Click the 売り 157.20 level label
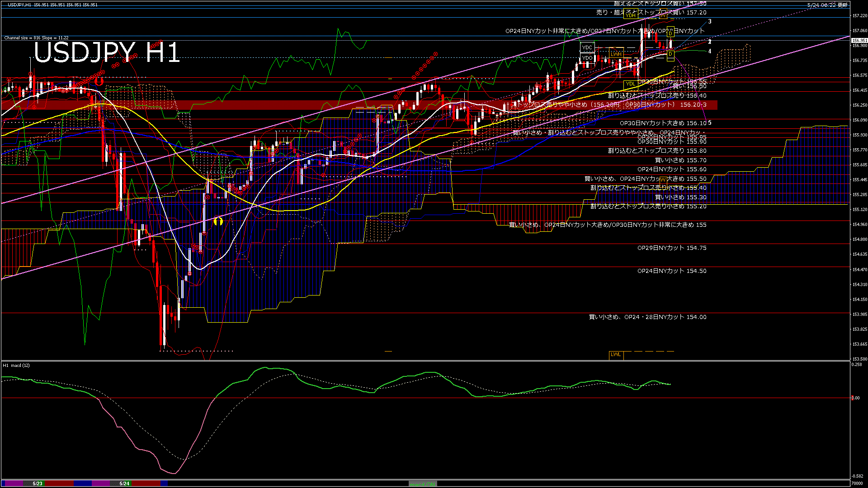Screen dimensions: 868x488 click(651, 13)
